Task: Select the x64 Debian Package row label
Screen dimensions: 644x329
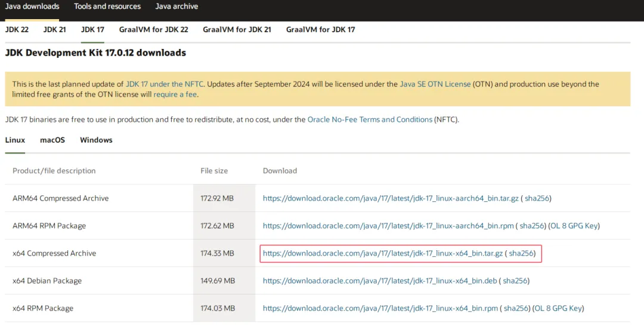Action: point(47,281)
